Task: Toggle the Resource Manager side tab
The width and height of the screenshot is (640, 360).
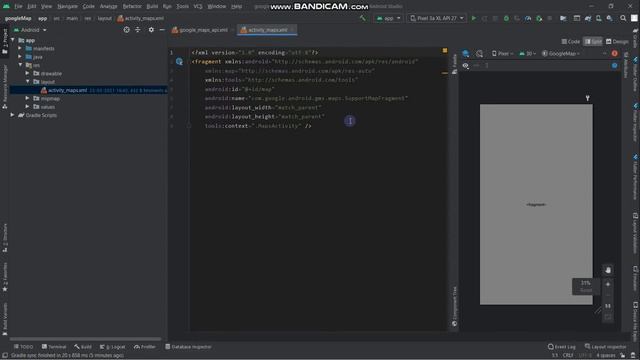Action: [x=5, y=87]
